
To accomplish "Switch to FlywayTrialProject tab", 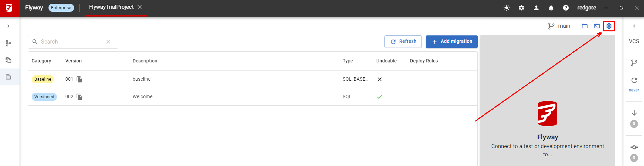I will click(x=111, y=7).
